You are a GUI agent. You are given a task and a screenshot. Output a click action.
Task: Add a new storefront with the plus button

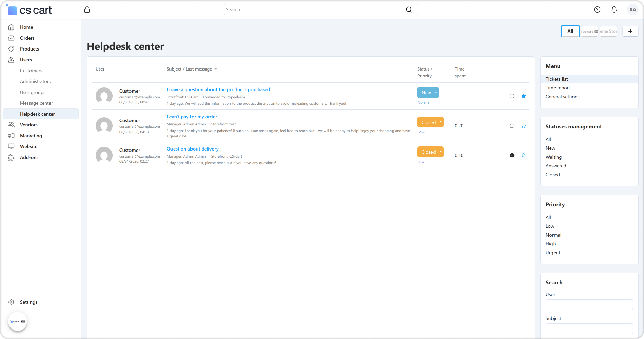coord(630,31)
